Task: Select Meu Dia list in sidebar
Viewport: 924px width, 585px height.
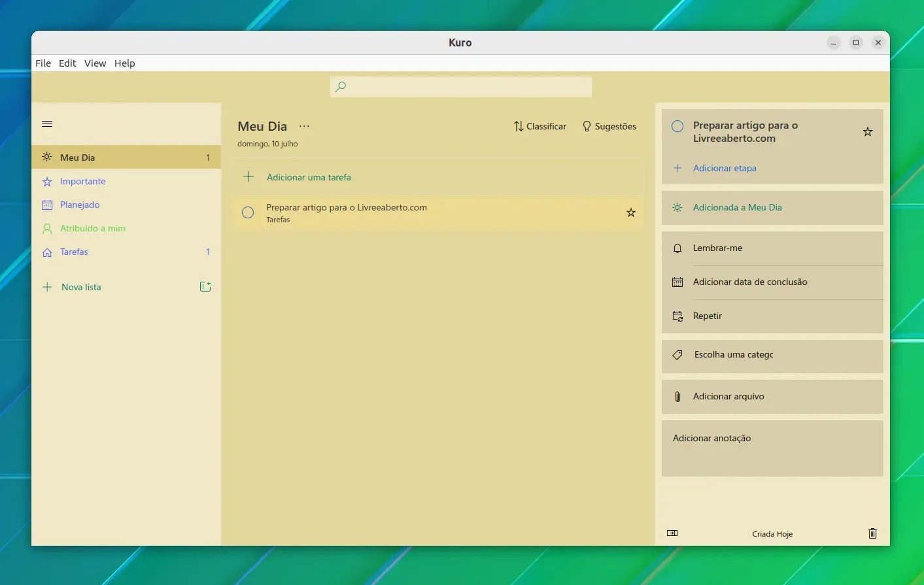Action: (126, 158)
